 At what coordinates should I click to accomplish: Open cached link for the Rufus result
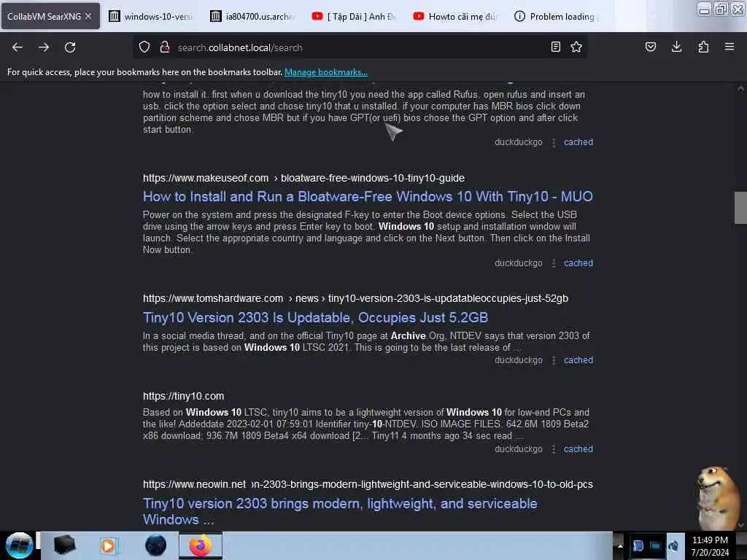point(578,142)
